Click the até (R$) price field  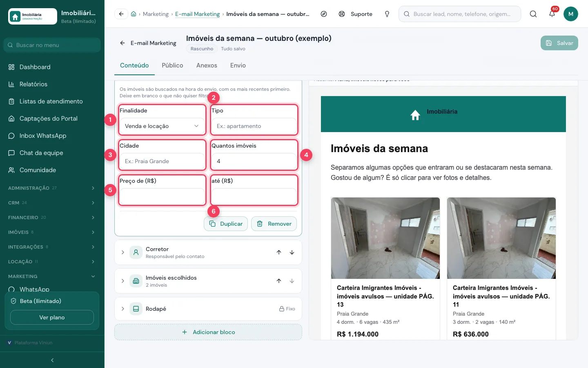254,196
